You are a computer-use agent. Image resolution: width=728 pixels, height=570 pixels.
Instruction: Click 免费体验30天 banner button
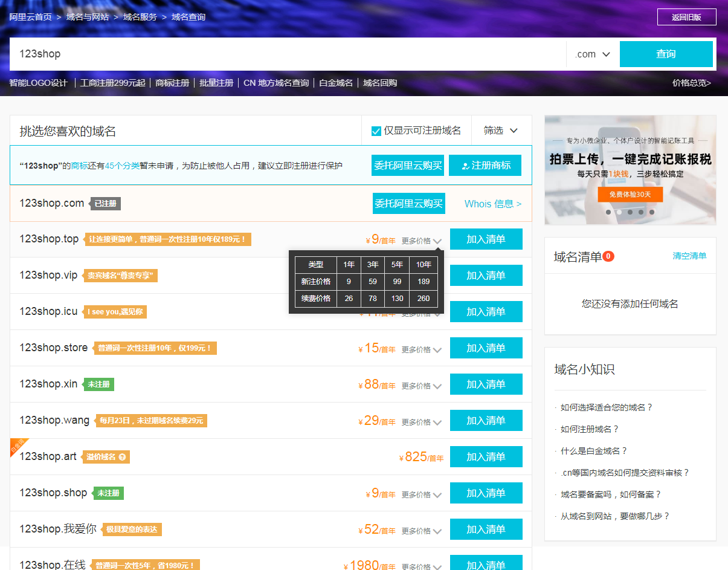click(x=630, y=194)
